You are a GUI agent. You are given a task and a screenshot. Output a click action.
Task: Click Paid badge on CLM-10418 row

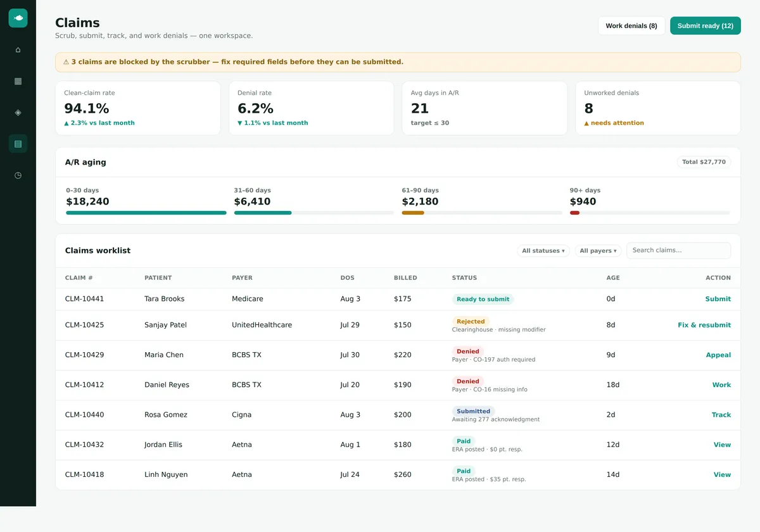pos(464,471)
